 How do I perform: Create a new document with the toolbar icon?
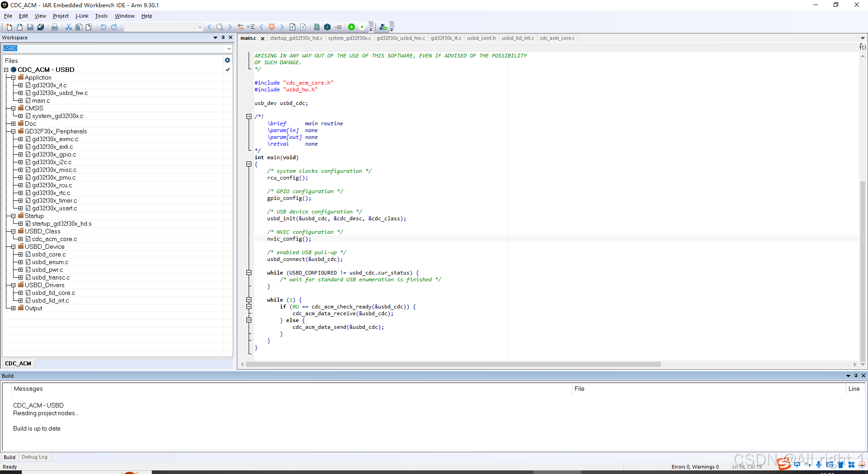9,27
